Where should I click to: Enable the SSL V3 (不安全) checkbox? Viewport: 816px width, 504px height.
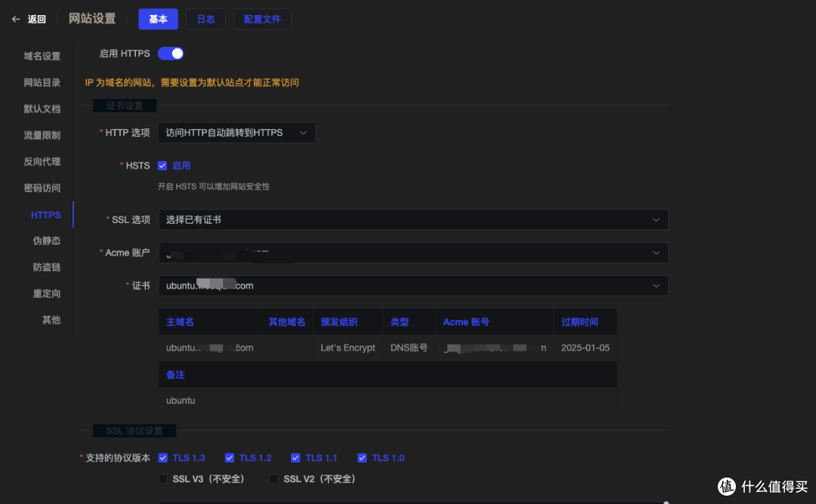point(162,478)
